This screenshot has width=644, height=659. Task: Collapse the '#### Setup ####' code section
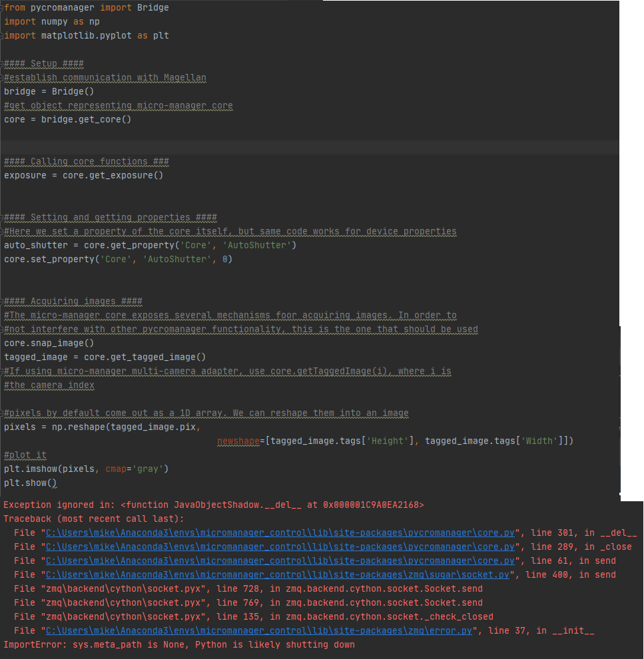click(x=2, y=63)
